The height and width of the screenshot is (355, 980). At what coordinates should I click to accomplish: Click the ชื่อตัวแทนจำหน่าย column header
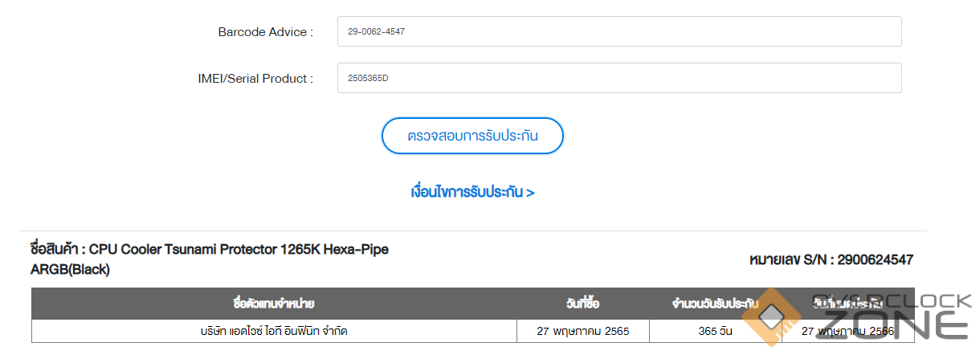coord(273,304)
